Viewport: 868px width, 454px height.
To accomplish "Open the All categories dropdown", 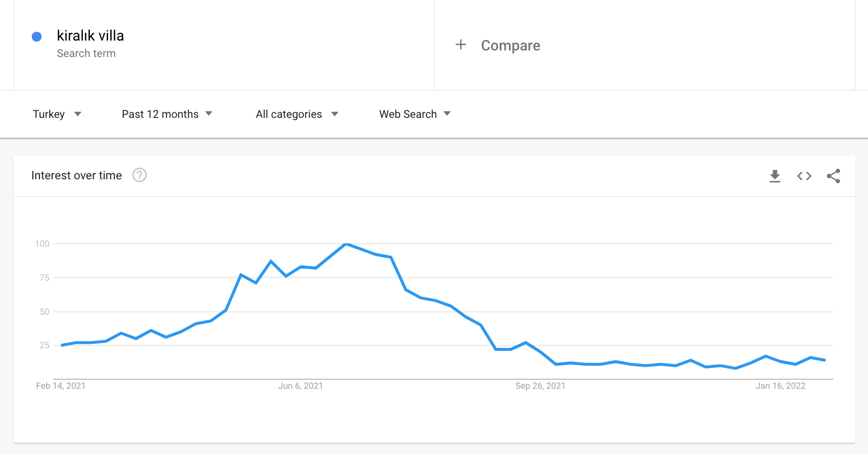I will point(297,114).
